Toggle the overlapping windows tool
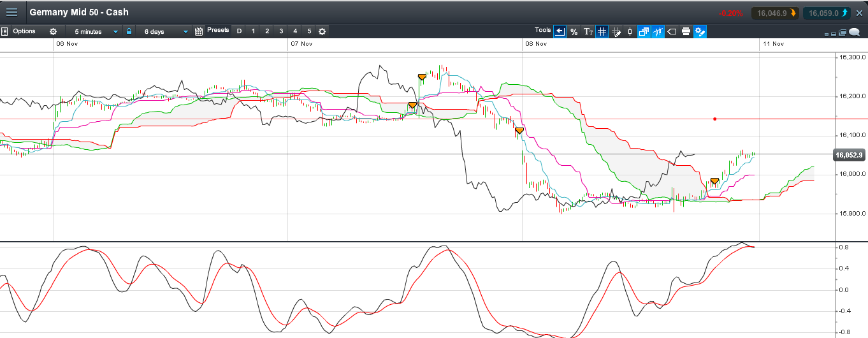The width and height of the screenshot is (868, 338). click(644, 31)
